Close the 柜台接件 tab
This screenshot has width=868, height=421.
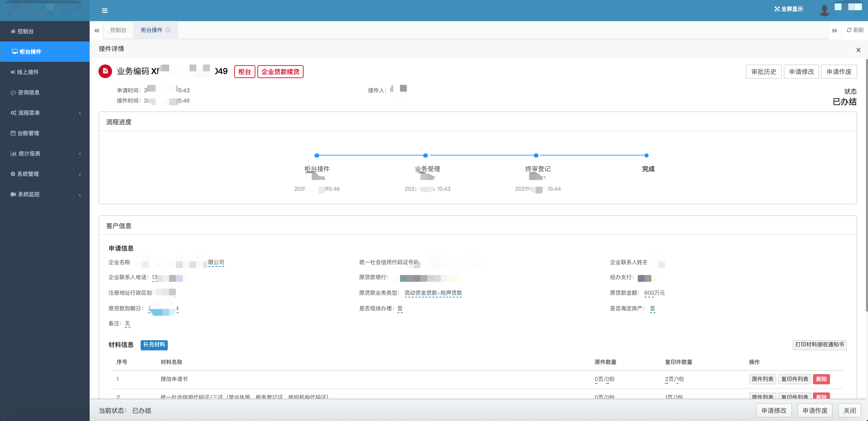pos(168,30)
